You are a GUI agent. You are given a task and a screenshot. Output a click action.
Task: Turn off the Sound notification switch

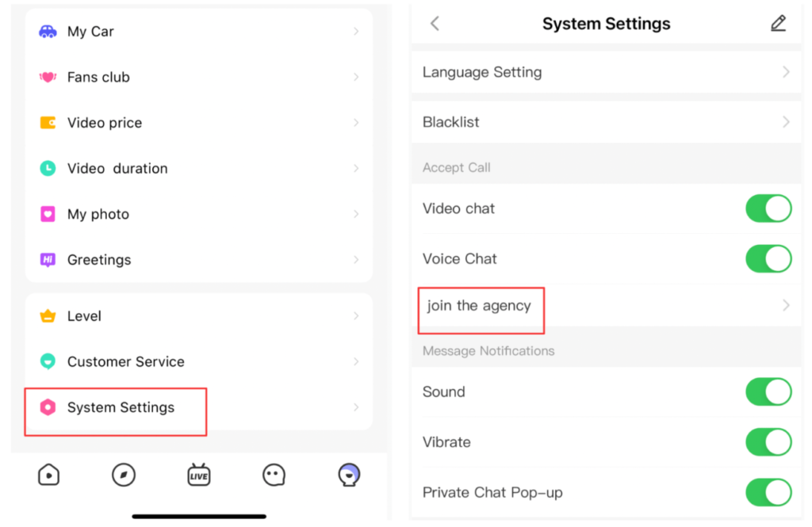point(768,391)
